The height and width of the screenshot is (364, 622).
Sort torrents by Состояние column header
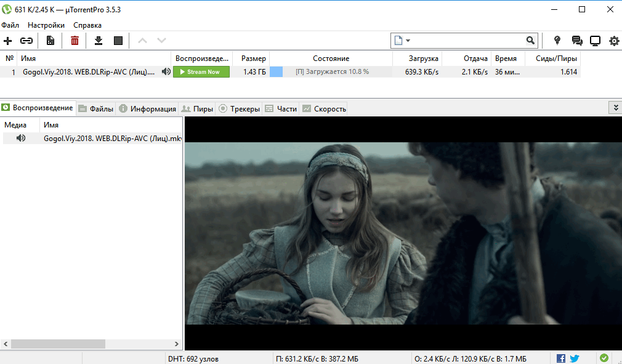331,59
